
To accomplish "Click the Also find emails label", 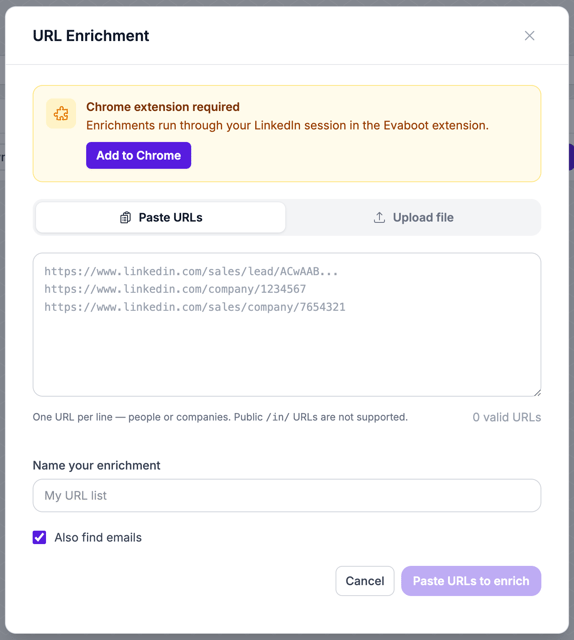I will click(x=98, y=538).
